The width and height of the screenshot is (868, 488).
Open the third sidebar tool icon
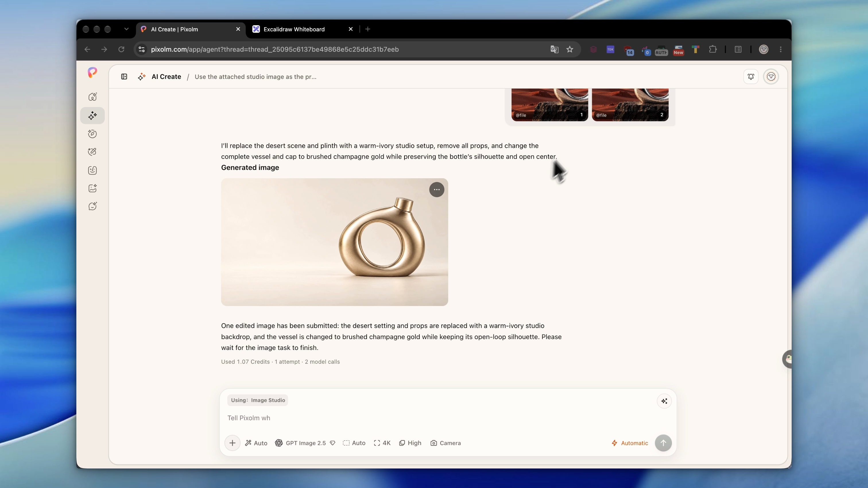(92, 134)
